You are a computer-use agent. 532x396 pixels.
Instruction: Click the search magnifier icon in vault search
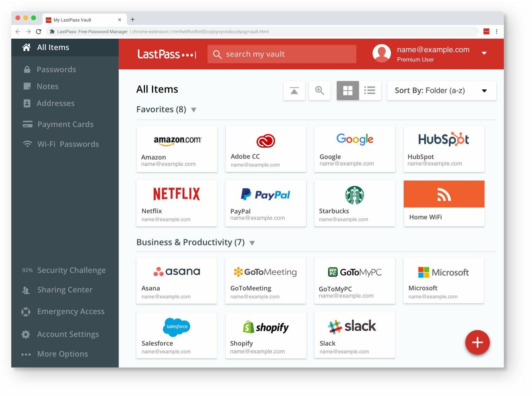point(217,54)
